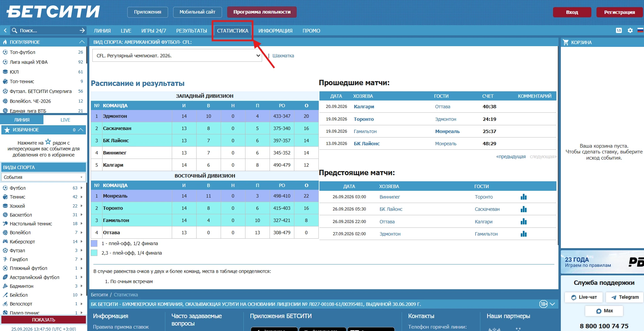The height and width of the screenshot is (331, 644).
Task: Open Волейбол. ЧЕ-2026 in Популярное
Action: [30, 101]
